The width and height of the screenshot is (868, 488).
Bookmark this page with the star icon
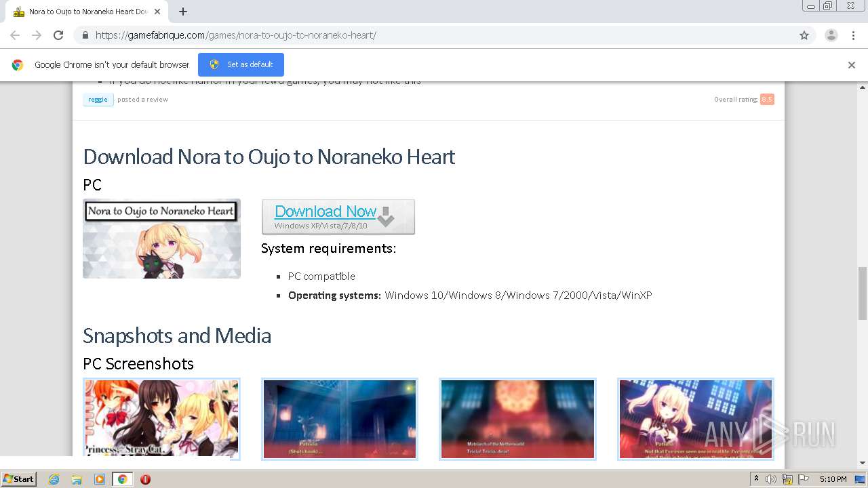pyautogui.click(x=804, y=35)
